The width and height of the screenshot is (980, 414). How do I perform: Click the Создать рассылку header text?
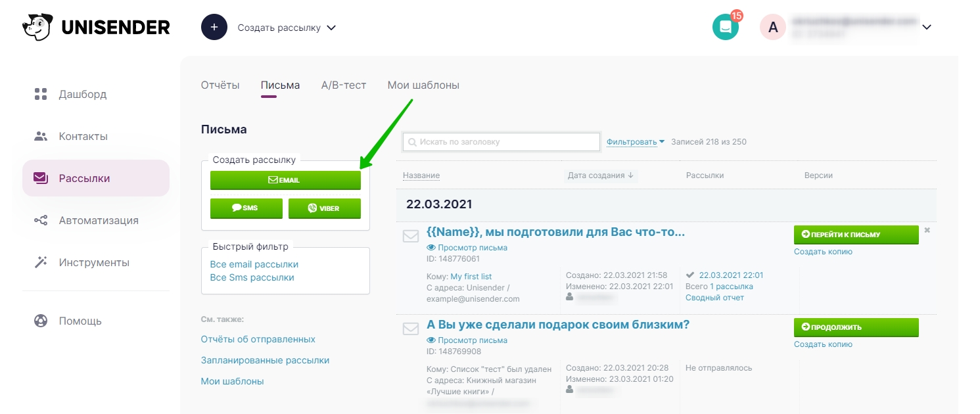pyautogui.click(x=279, y=28)
